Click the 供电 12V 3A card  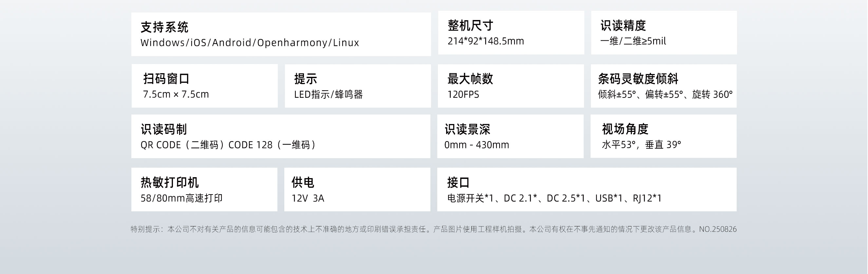[357, 189]
